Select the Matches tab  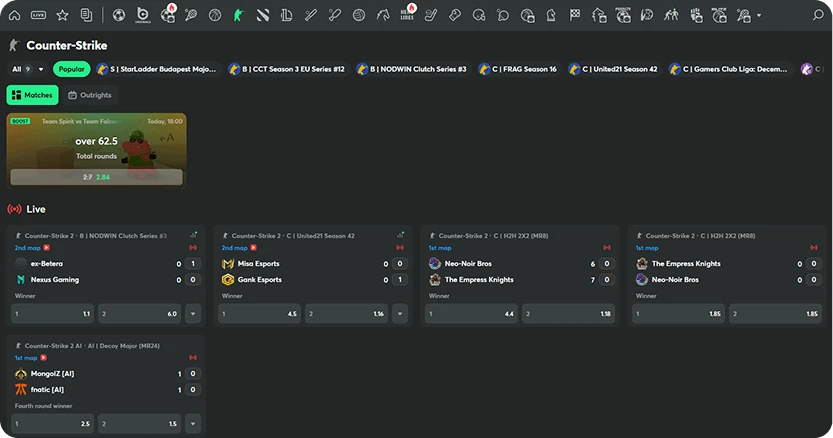pyautogui.click(x=33, y=95)
